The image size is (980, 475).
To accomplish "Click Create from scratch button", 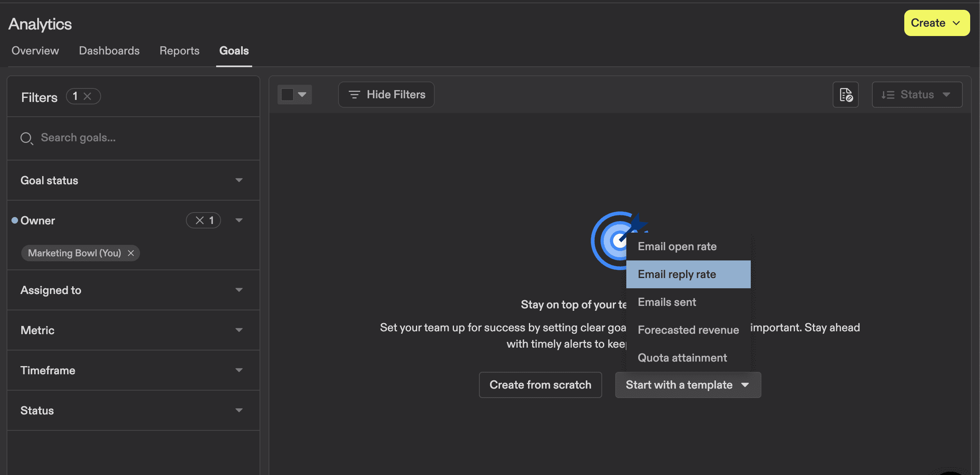I will (540, 385).
